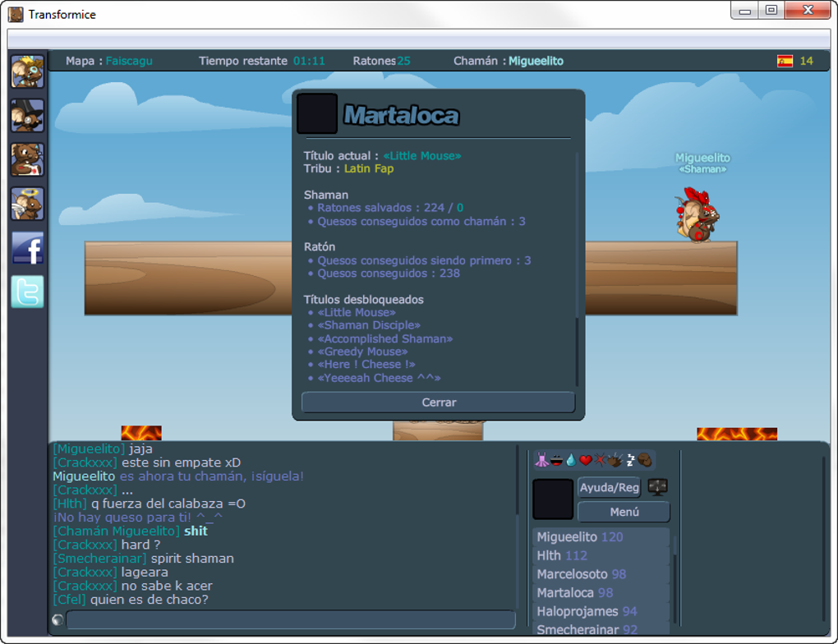Click the Latin Fap tribe name
Screen dimensions: 838x644
pos(369,169)
